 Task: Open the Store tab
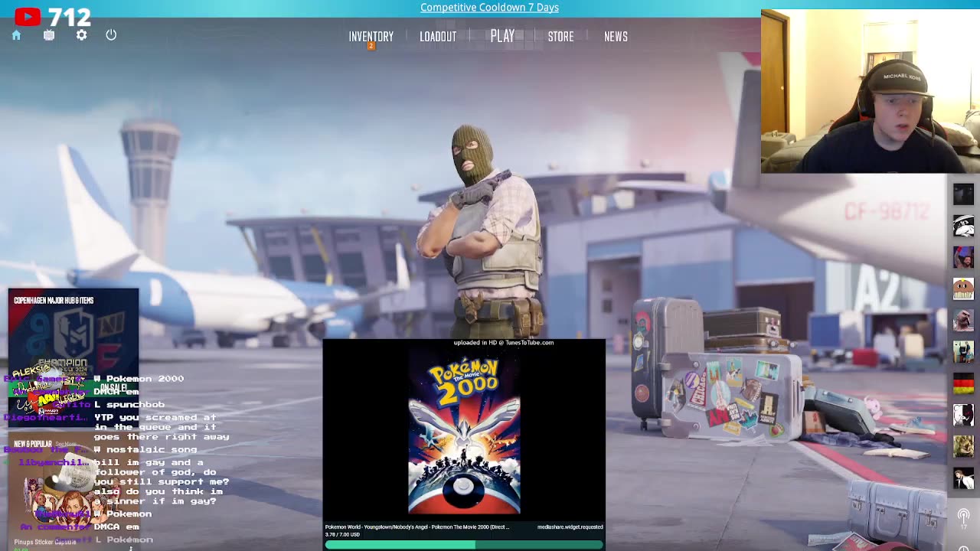coord(560,37)
